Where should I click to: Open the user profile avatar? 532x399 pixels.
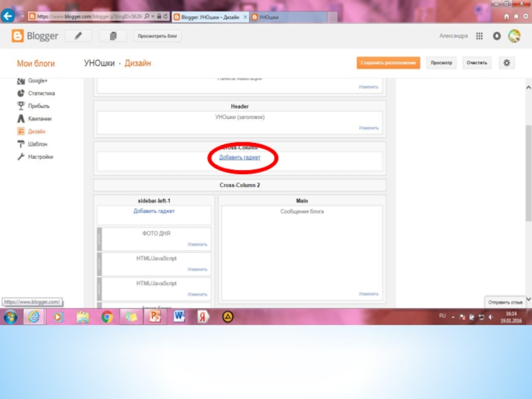coord(514,36)
